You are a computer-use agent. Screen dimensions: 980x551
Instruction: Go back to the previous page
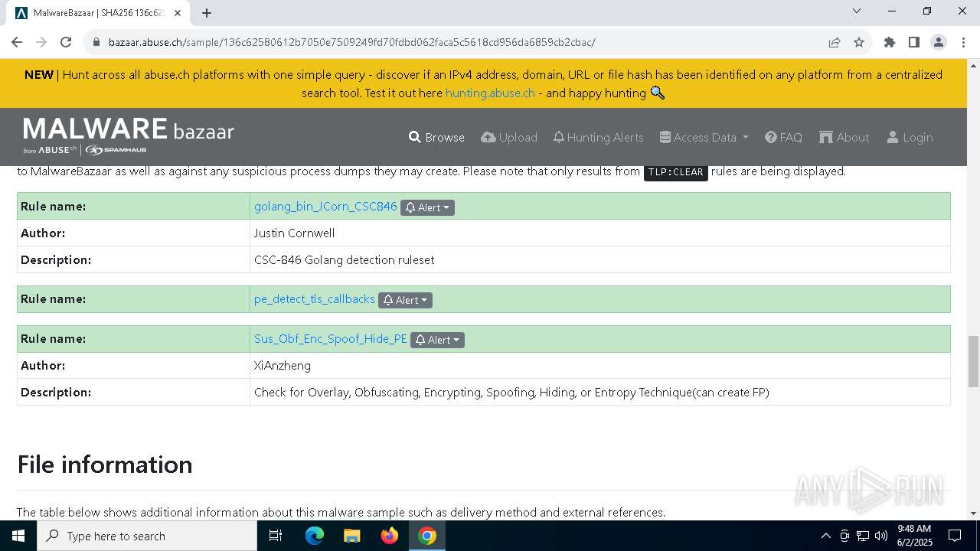point(17,42)
